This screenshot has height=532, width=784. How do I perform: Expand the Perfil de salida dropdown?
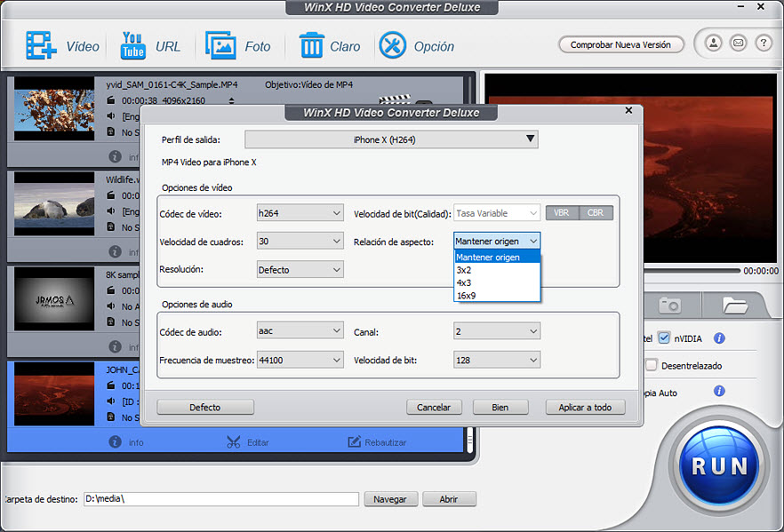391,139
